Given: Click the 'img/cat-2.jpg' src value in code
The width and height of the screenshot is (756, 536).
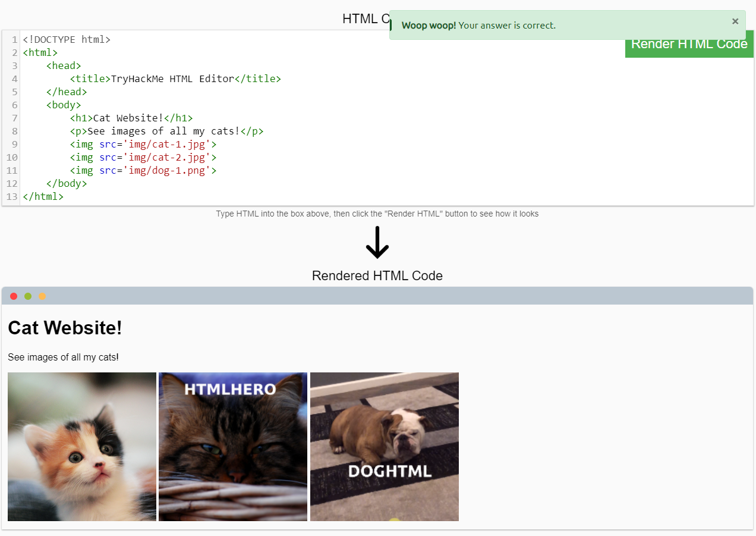Looking at the screenshot, I should pos(166,158).
